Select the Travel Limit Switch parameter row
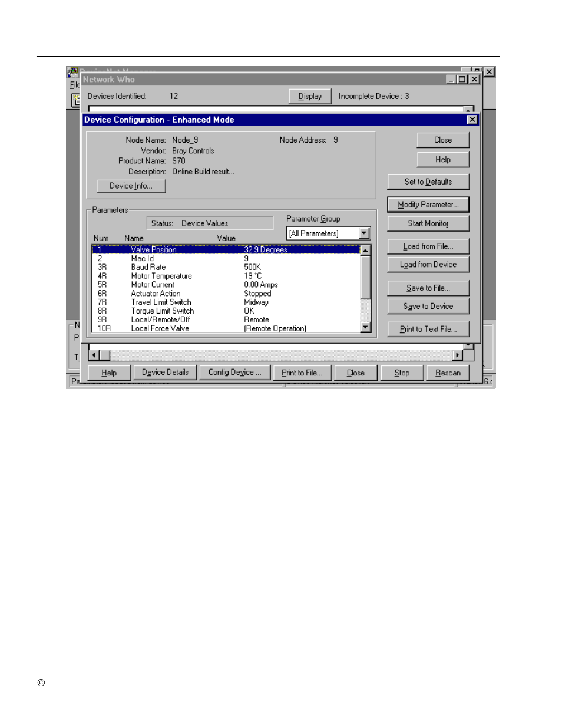 pyautogui.click(x=226, y=302)
